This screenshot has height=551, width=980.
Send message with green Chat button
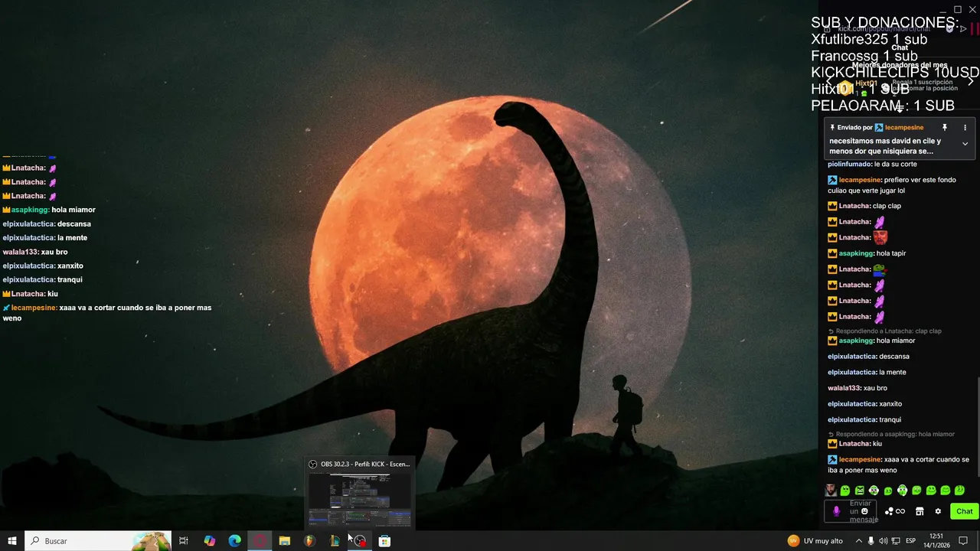coord(964,511)
